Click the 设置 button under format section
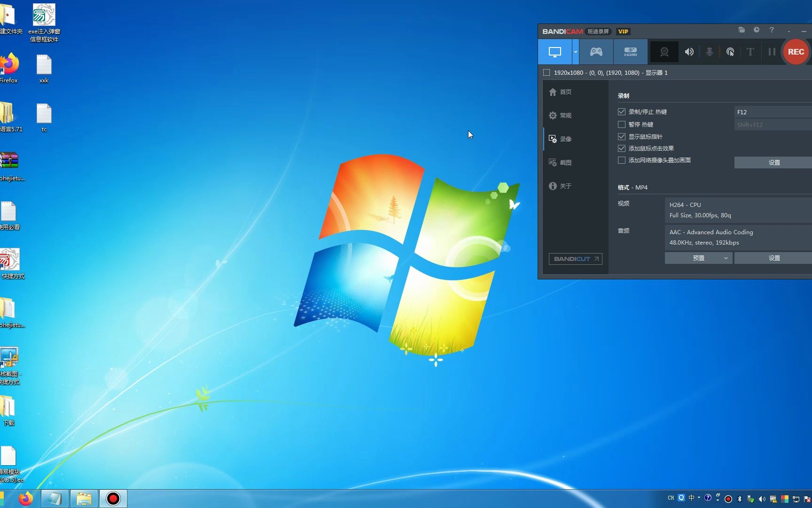Screen dimensions: 812x508 [773, 258]
